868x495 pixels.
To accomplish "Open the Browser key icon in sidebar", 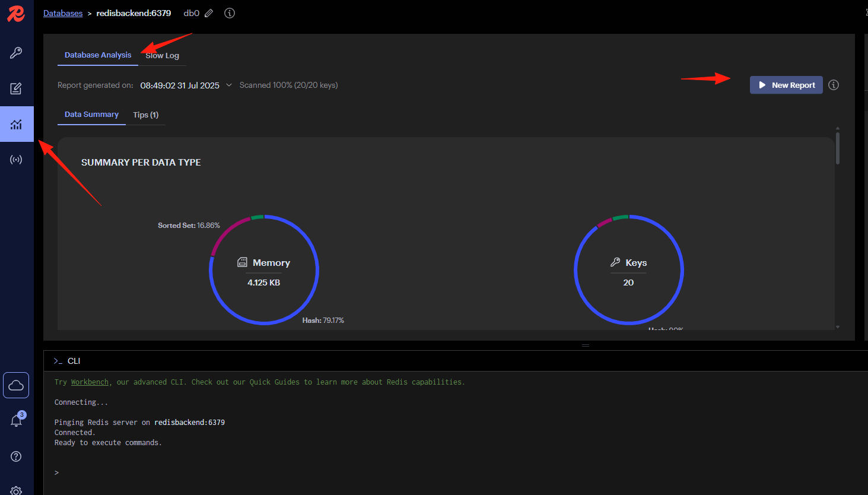I will (16, 53).
